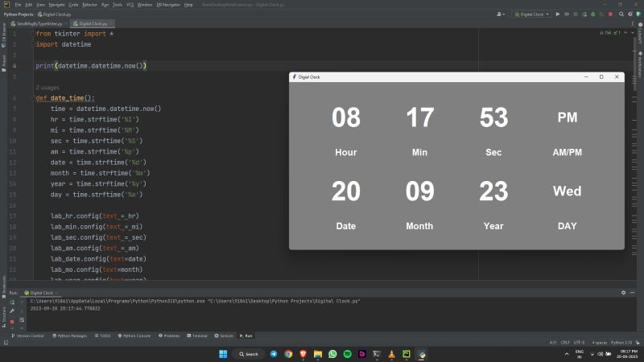Open the Refactor menu

[89, 5]
